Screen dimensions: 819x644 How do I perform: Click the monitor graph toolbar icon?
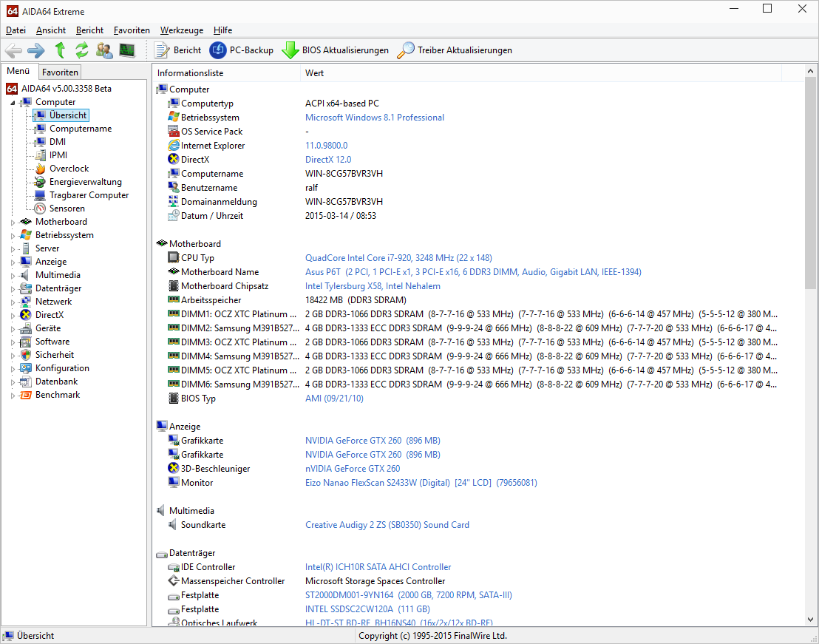(127, 50)
